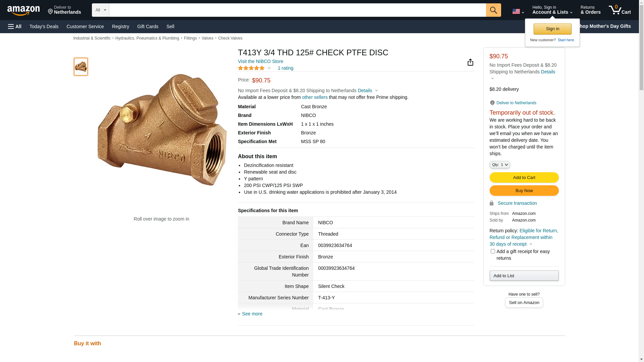Screen dimensions: 644x362
Task: Click the search magnifier button
Action: [x=493, y=10]
